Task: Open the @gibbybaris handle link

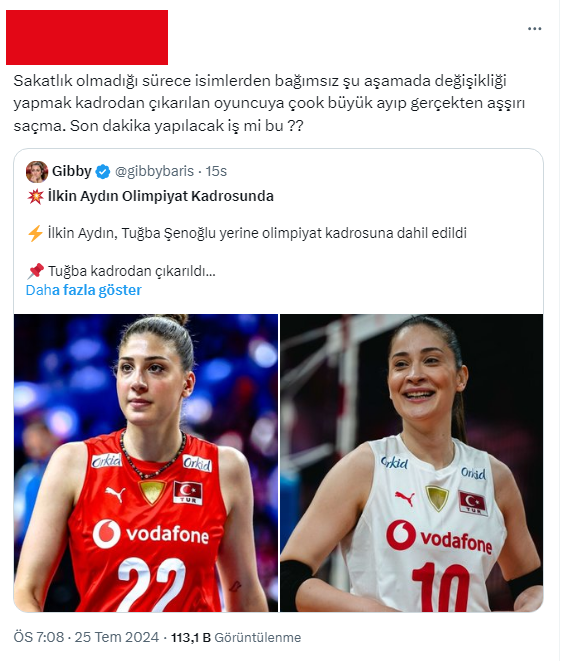Action: [x=154, y=171]
